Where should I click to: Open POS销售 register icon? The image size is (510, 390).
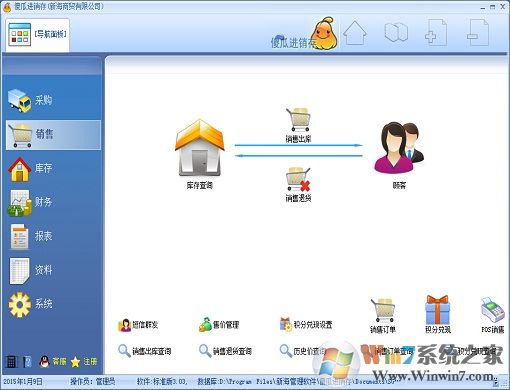point(493,315)
